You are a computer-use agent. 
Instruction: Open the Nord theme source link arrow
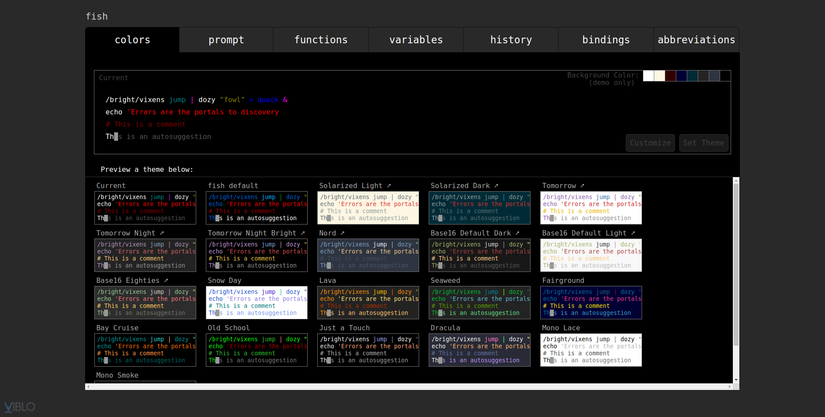[343, 233]
